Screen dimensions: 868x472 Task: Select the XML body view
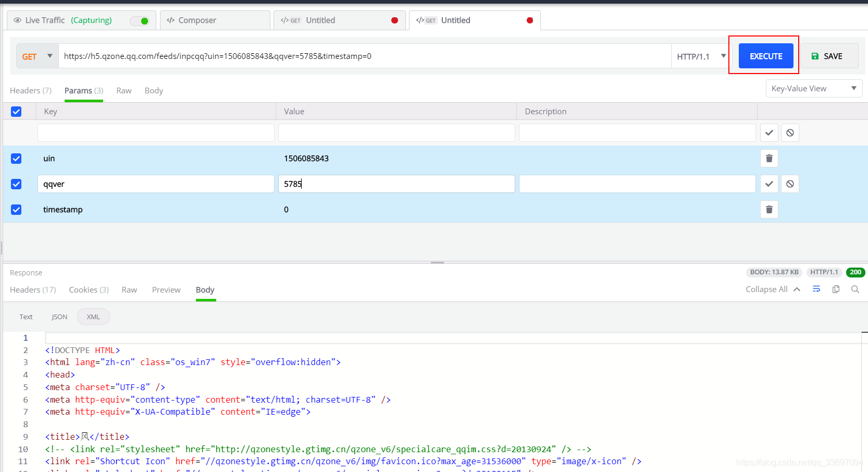93,317
